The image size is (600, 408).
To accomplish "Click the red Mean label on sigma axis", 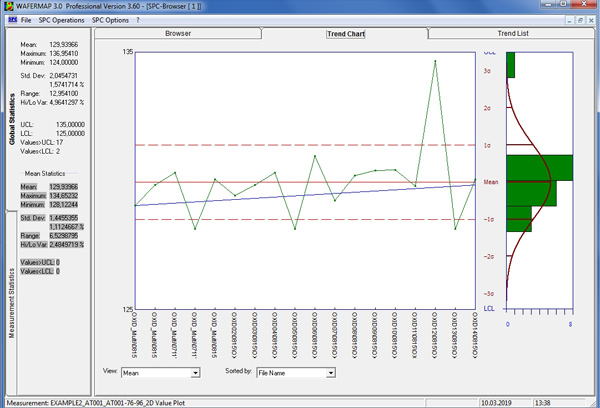I will coord(491,182).
